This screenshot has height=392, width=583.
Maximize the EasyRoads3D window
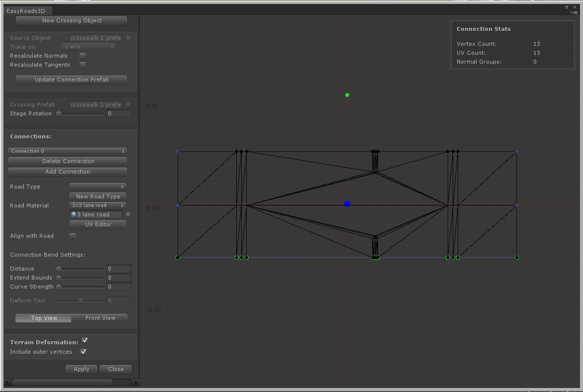567,7
